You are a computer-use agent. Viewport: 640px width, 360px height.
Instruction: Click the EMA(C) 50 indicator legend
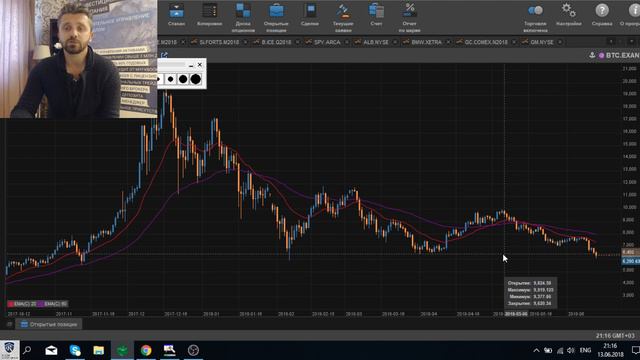pos(53,304)
